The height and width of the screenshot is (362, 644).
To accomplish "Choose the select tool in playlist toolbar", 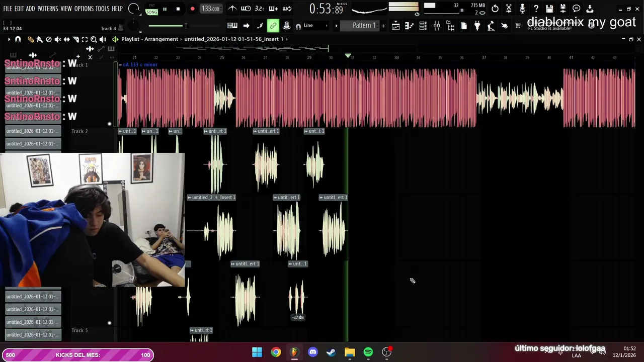I will 85,39.
